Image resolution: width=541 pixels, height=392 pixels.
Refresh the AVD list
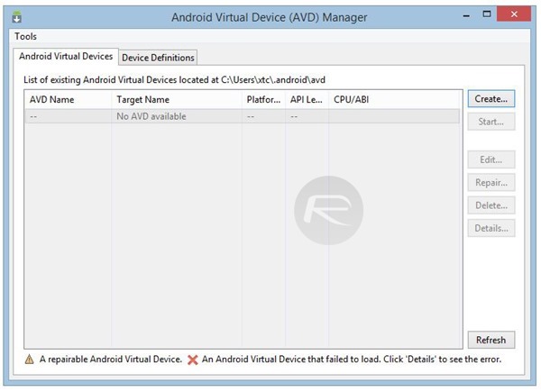pos(491,340)
